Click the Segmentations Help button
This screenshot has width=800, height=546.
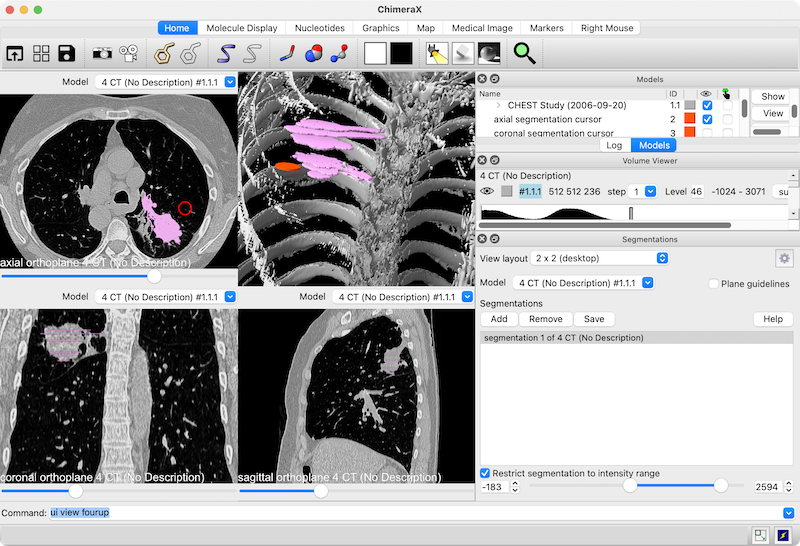[772, 319]
